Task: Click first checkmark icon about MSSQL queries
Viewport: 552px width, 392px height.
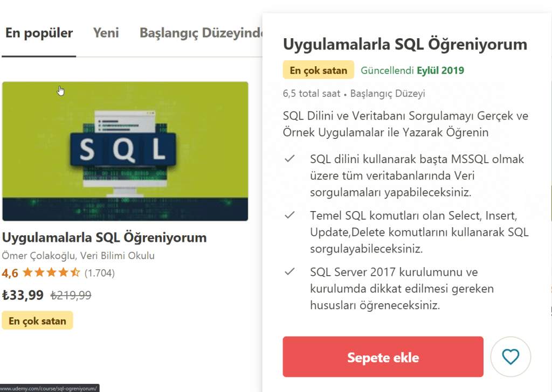Action: tap(290, 159)
